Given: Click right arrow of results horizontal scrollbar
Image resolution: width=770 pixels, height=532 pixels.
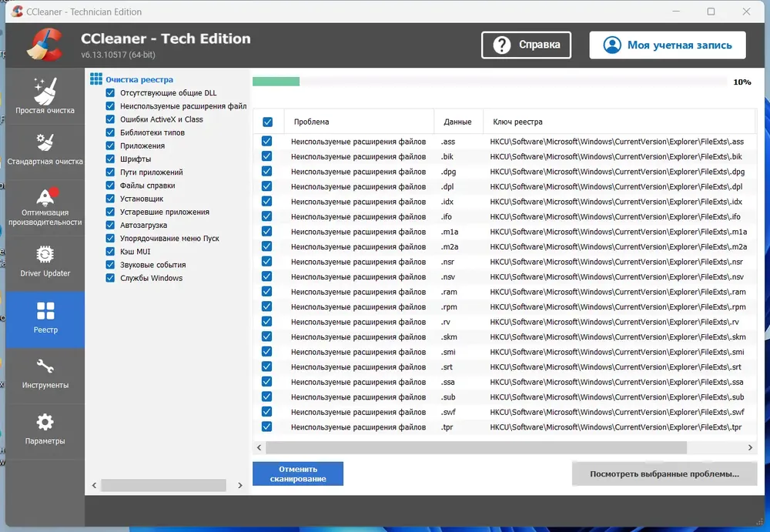Looking at the screenshot, I should [x=750, y=447].
